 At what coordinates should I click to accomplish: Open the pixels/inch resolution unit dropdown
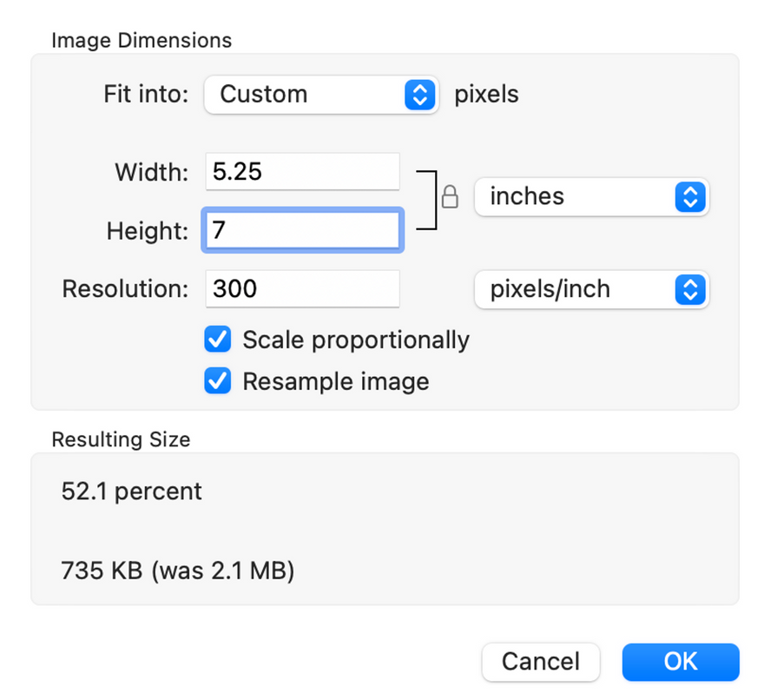(x=591, y=289)
